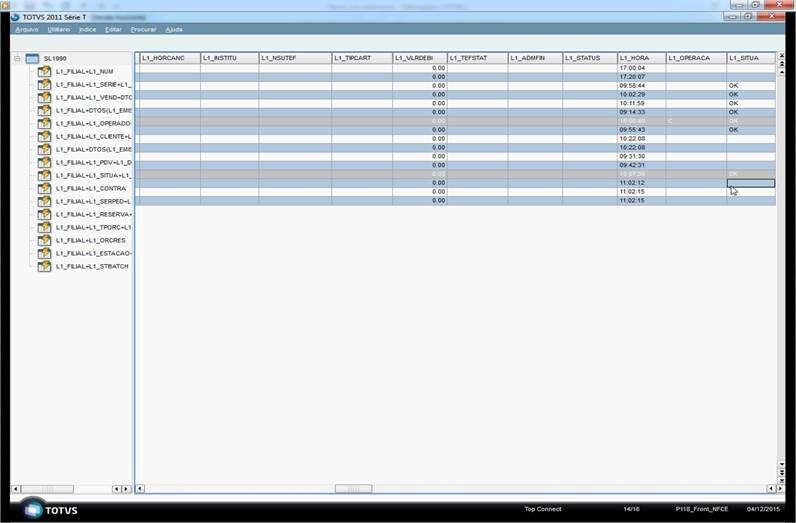Click the L1_TIPCART column header

click(x=362, y=58)
